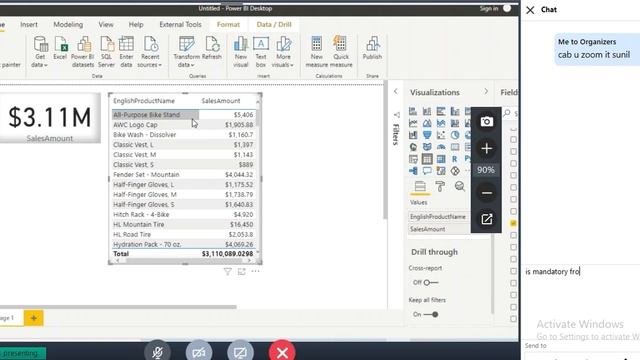Click the Publish icon

pyautogui.click(x=372, y=48)
